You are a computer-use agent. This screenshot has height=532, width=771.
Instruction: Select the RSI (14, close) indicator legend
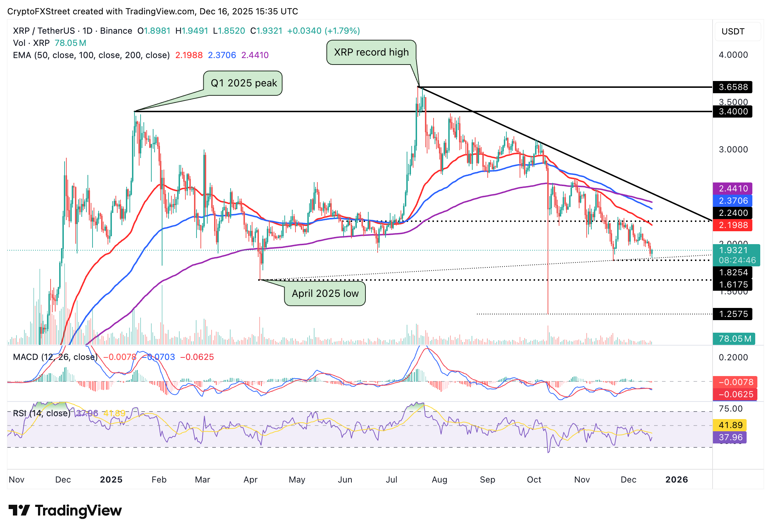(x=41, y=413)
